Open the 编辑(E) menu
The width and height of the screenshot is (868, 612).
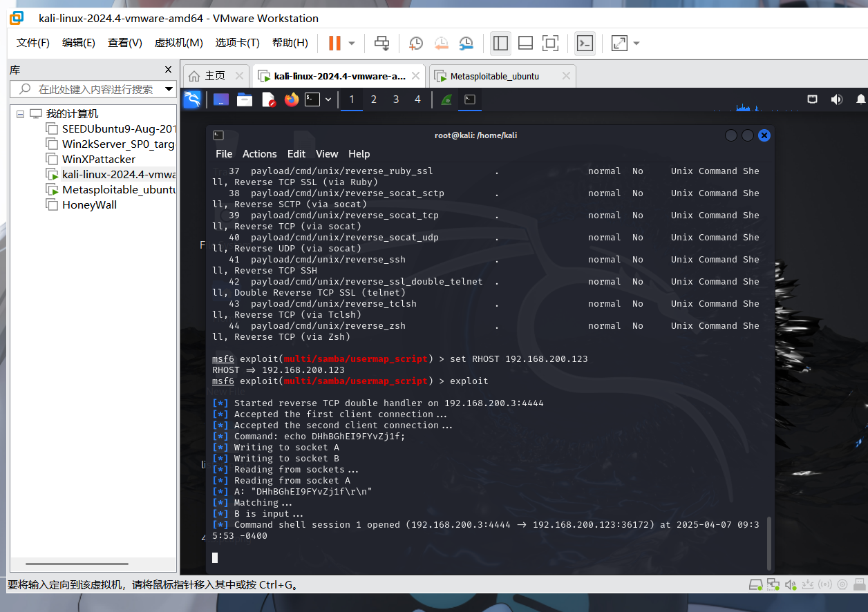point(79,43)
